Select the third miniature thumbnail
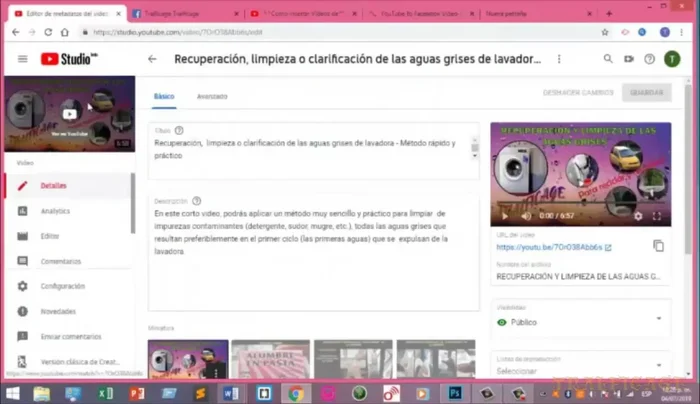 pos(353,359)
